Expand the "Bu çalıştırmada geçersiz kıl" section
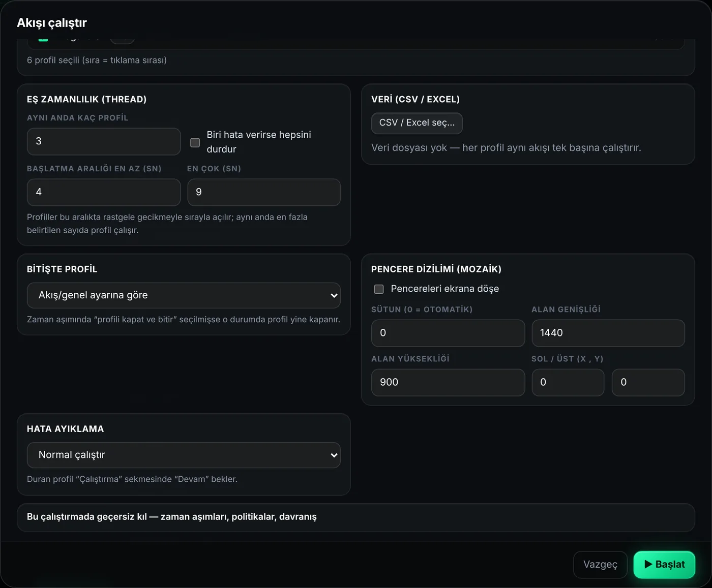712x588 pixels. coord(356,517)
